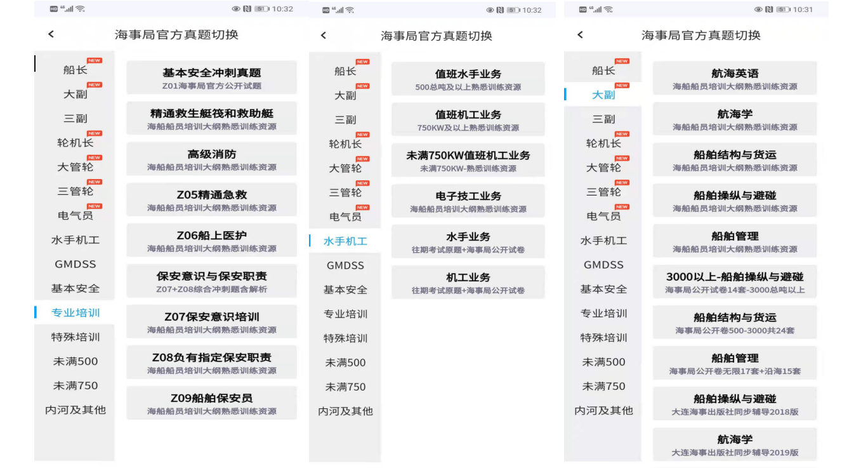Select 大管轮 tab on 专业培训 screen

tap(75, 167)
